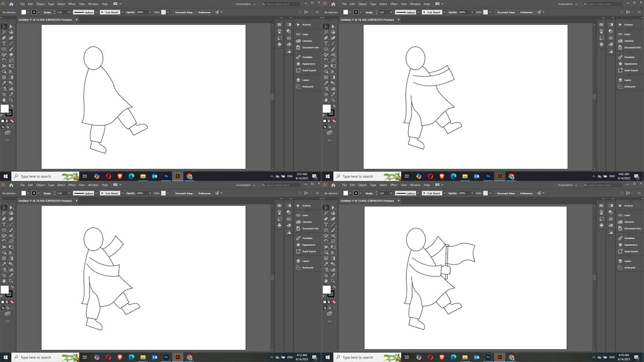Select the Pen tool in top-left window
Image resolution: width=644 pixels, height=362 pixels.
4,38
